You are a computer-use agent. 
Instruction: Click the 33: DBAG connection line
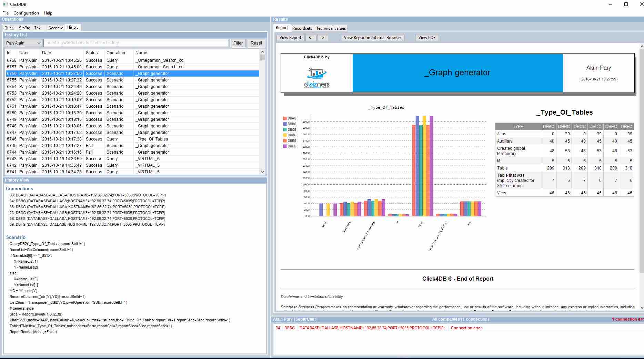point(87,195)
